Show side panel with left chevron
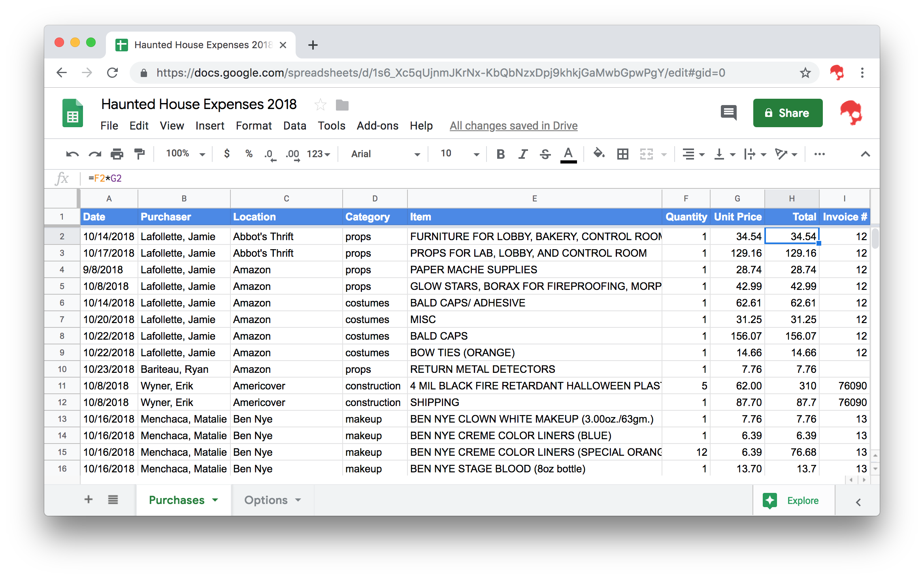 [x=858, y=502]
